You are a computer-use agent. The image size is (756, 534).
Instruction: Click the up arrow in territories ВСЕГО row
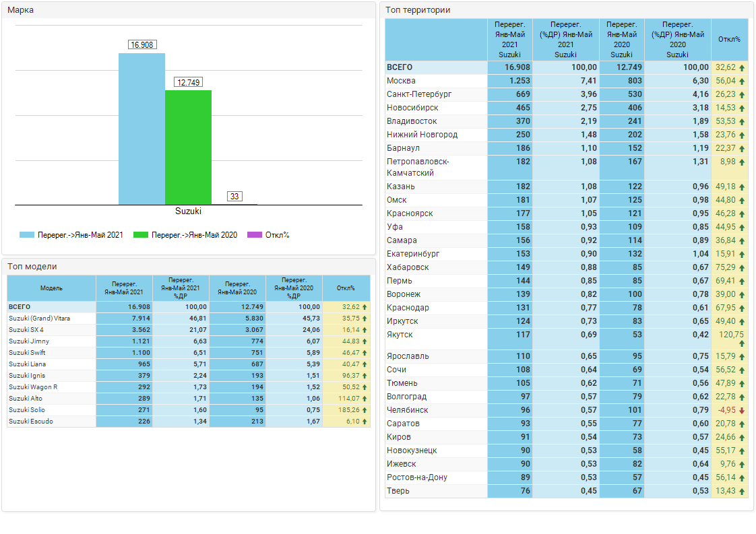tap(742, 67)
